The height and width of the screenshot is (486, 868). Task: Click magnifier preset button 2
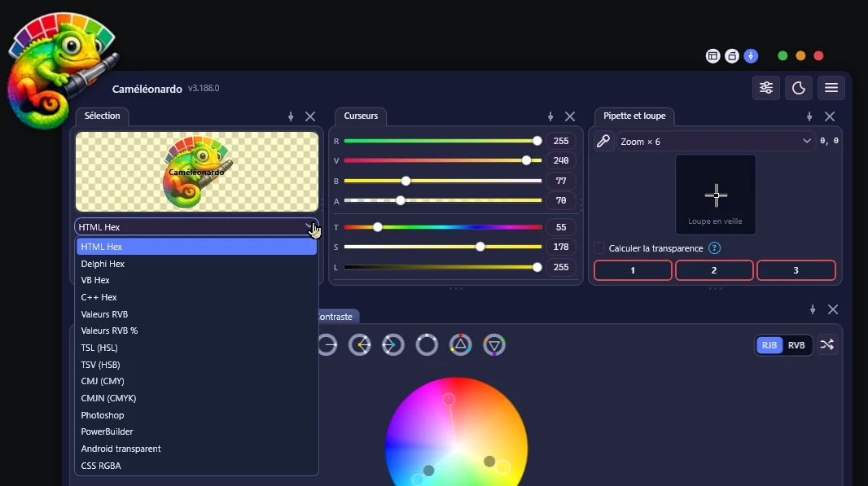[714, 270]
